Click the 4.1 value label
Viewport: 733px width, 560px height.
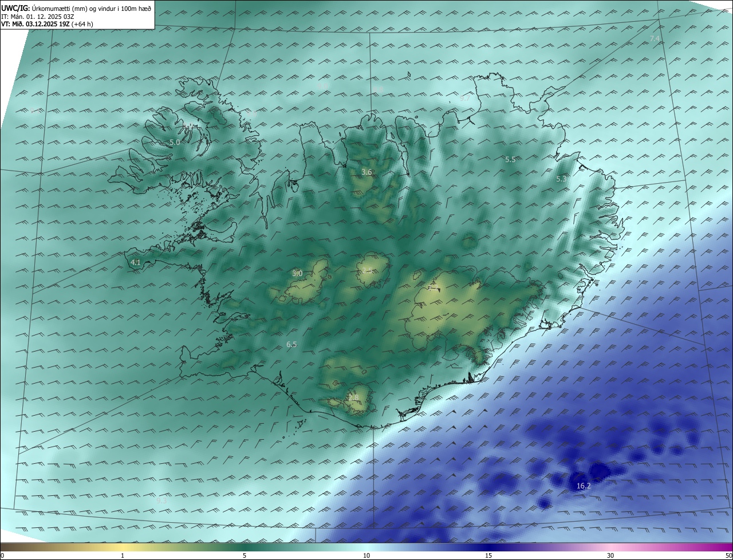pyautogui.click(x=136, y=263)
